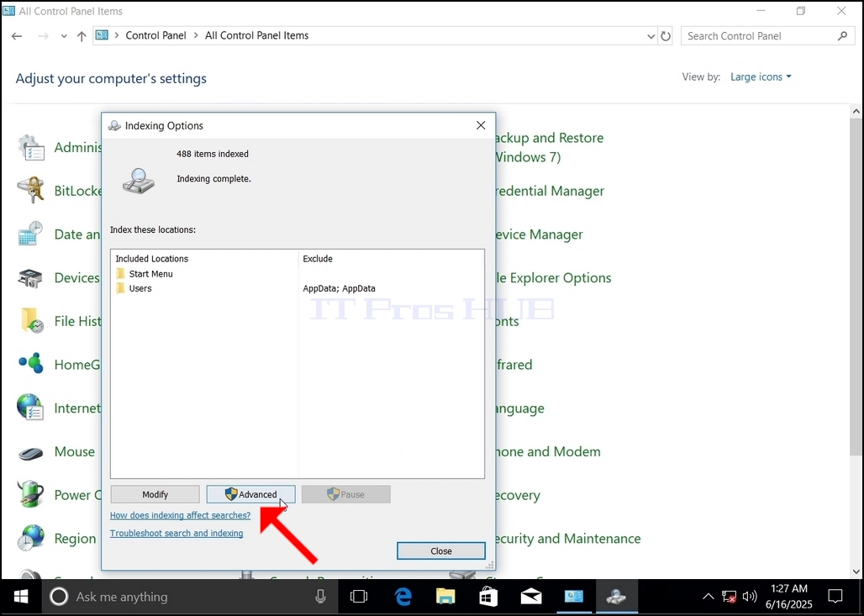Viewport: 864px width, 616px height.
Task: Click the All Control Panel Items breadcrumb
Action: point(257,35)
